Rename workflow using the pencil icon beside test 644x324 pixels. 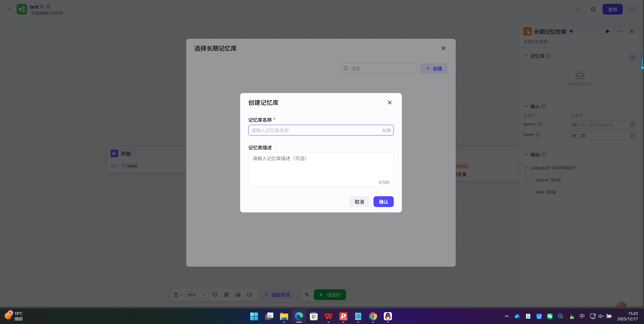48,7
